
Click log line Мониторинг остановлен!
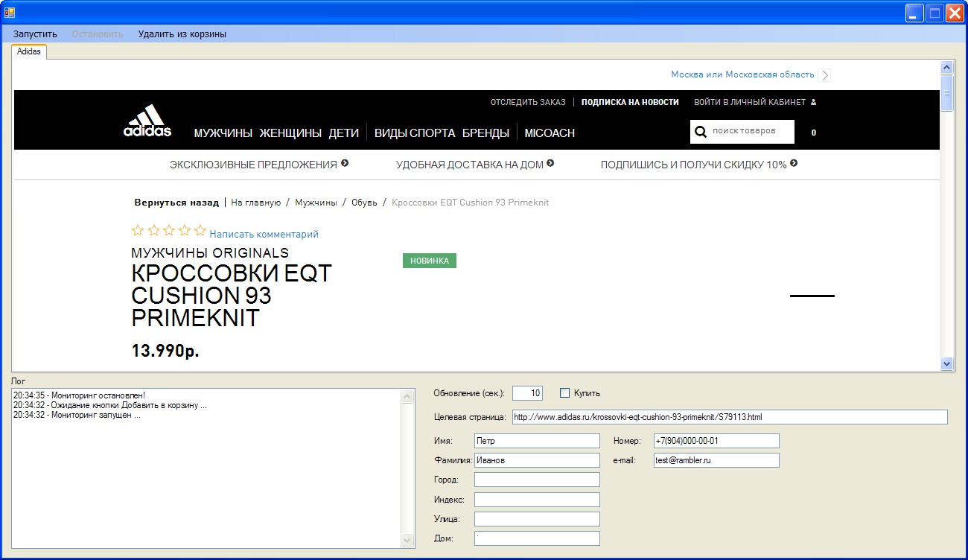[x=79, y=395]
